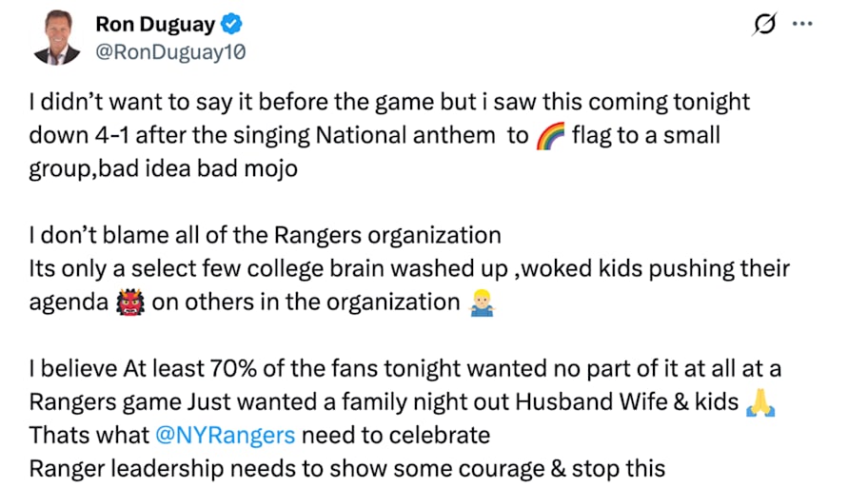
Task: Follow the @NYRangers mention link
Action: click(227, 436)
